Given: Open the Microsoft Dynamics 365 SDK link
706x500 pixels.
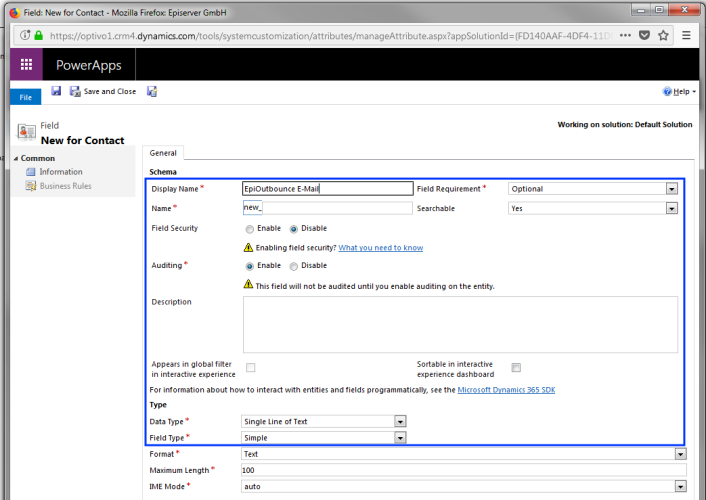Looking at the screenshot, I should [x=505, y=390].
